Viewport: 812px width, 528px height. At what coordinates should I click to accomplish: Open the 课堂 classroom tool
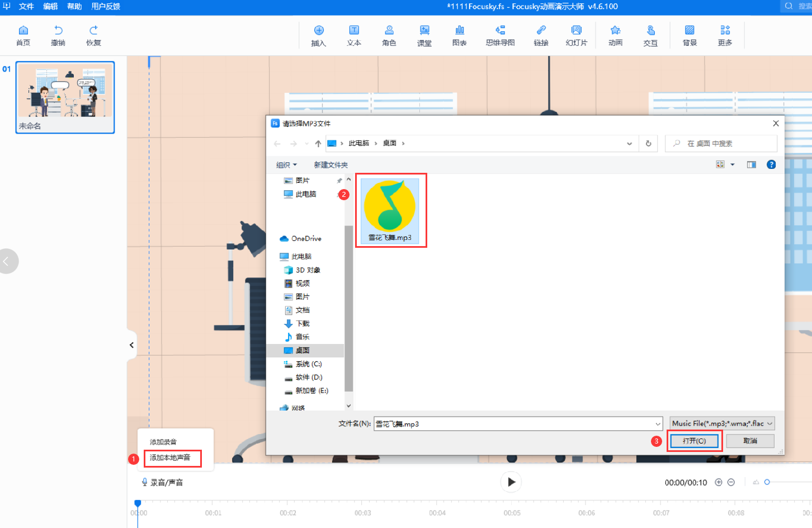(x=424, y=36)
